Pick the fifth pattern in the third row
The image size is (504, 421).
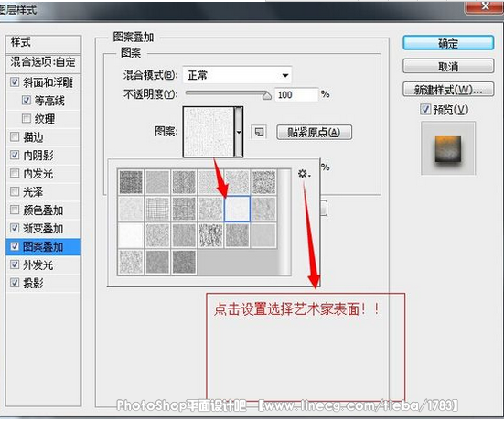(x=237, y=236)
